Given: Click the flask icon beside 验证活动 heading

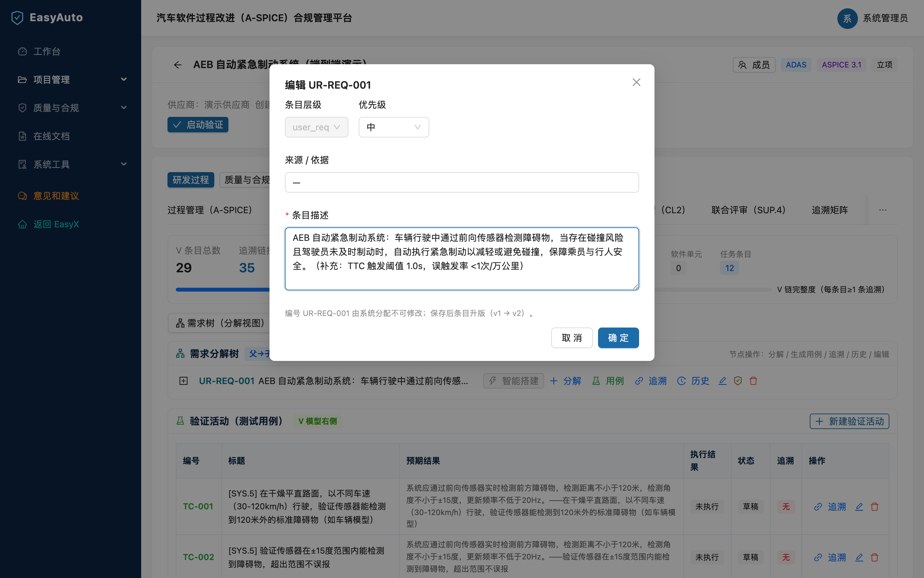Looking at the screenshot, I should pos(180,421).
